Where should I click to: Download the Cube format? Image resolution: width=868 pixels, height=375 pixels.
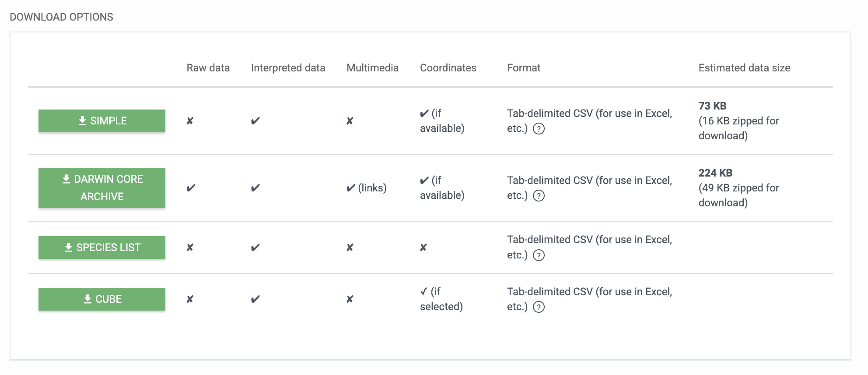point(101,299)
